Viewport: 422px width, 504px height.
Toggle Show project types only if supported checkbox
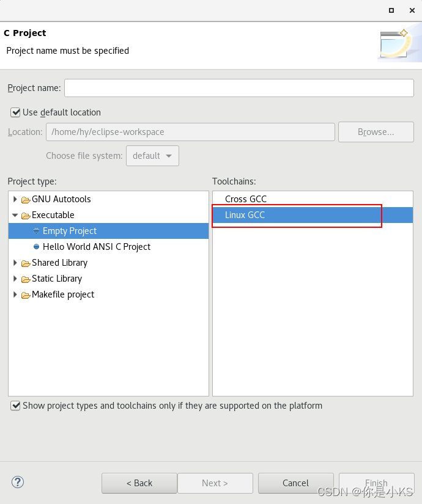(x=15, y=406)
